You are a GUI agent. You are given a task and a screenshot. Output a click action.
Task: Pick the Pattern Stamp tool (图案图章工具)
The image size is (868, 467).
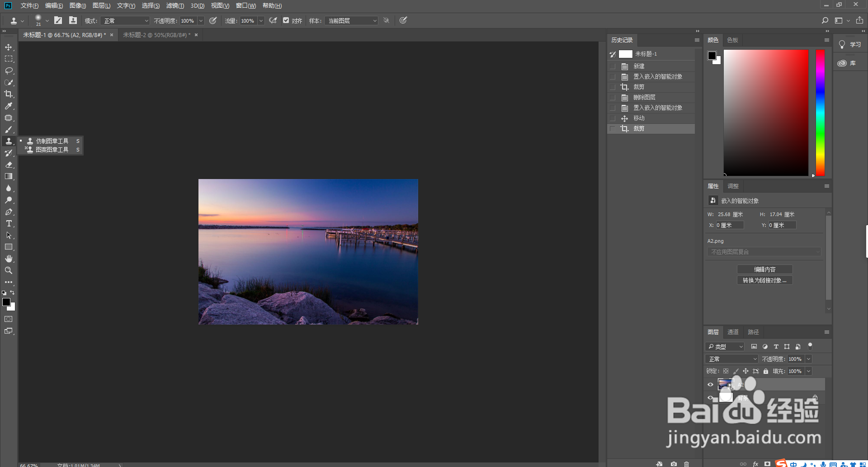[x=52, y=150]
